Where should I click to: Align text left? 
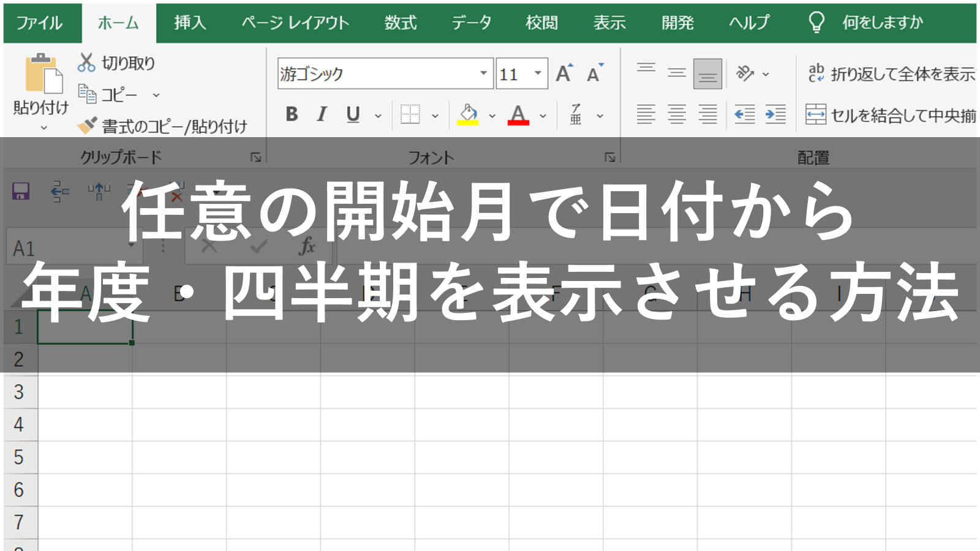[646, 114]
